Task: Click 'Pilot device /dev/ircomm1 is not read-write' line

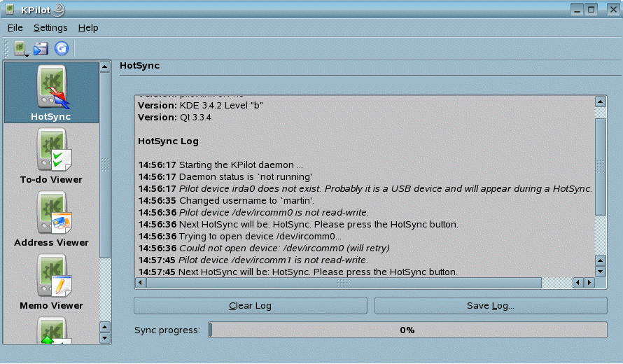Action: coord(253,260)
